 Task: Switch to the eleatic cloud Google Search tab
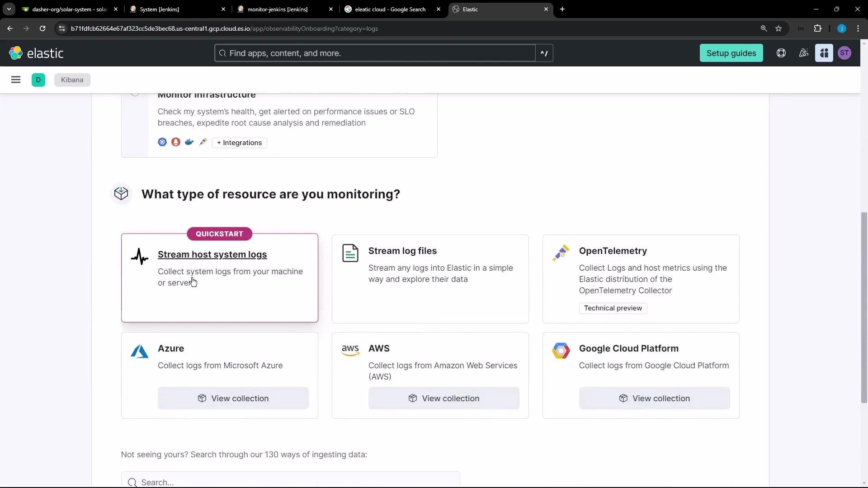click(x=392, y=9)
